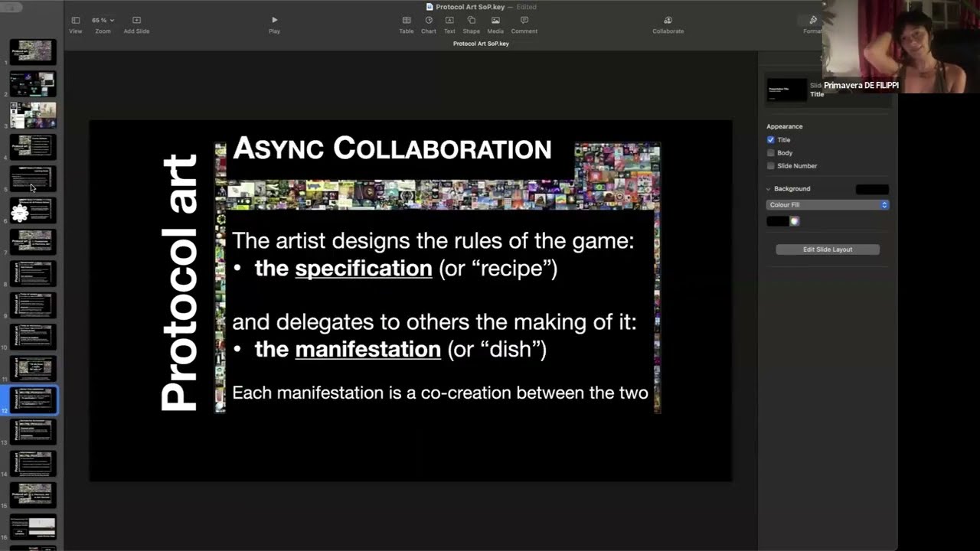Open the Colour Fill dropdown

(x=828, y=205)
